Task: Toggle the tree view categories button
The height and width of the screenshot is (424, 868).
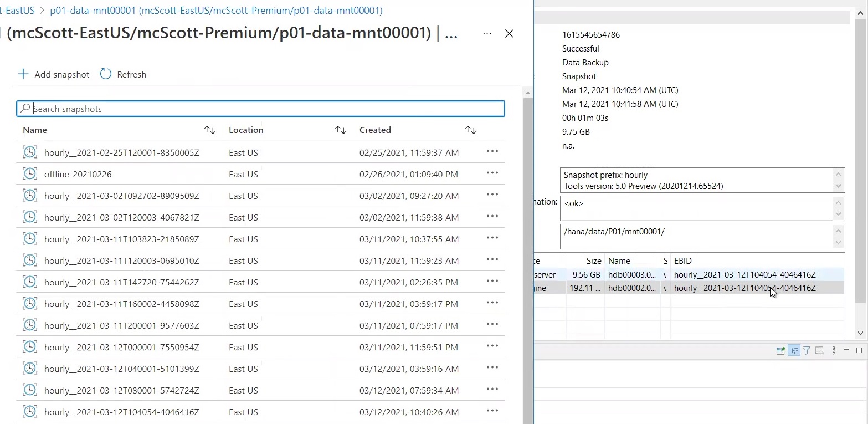Action: [794, 350]
